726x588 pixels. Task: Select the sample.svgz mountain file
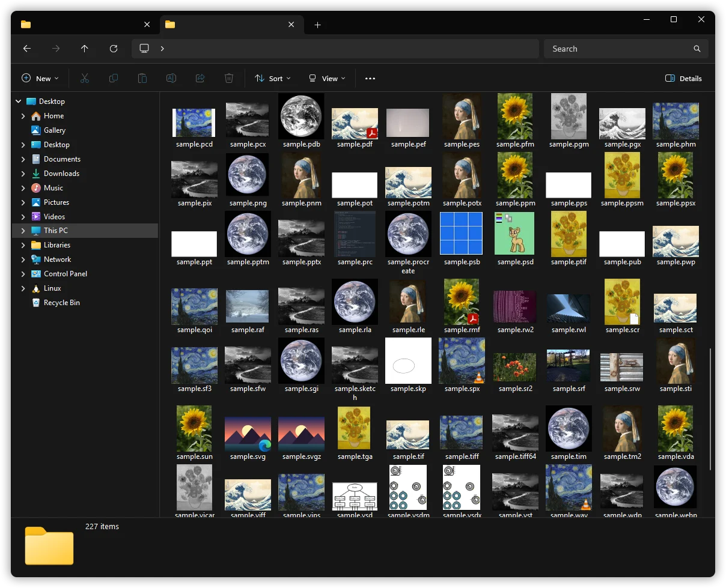tap(301, 434)
